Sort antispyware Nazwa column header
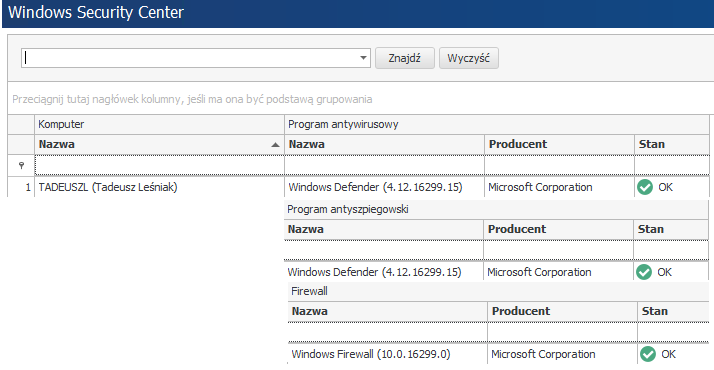The width and height of the screenshot is (714, 370). 383,229
